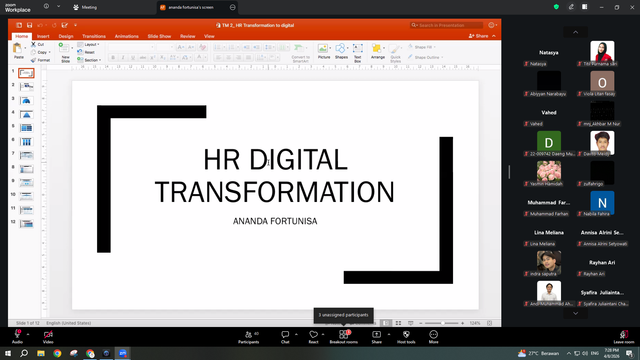Toggle Video camera on or off

48,337
